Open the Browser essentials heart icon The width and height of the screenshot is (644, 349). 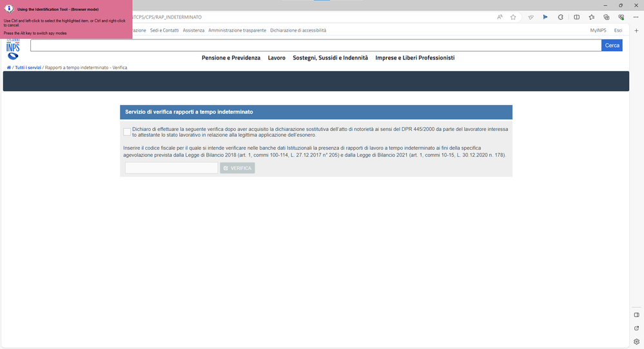coord(621,17)
